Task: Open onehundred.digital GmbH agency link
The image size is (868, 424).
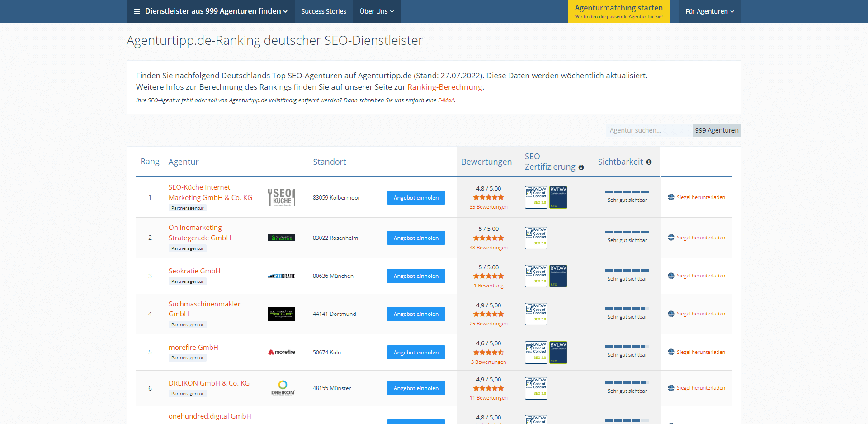Action: coord(210,416)
